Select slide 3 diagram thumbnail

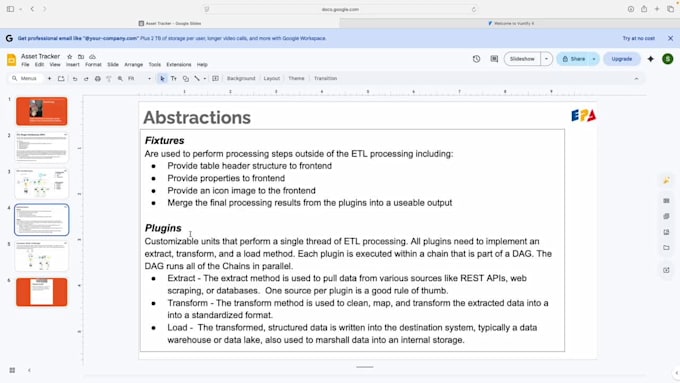pyautogui.click(x=42, y=183)
